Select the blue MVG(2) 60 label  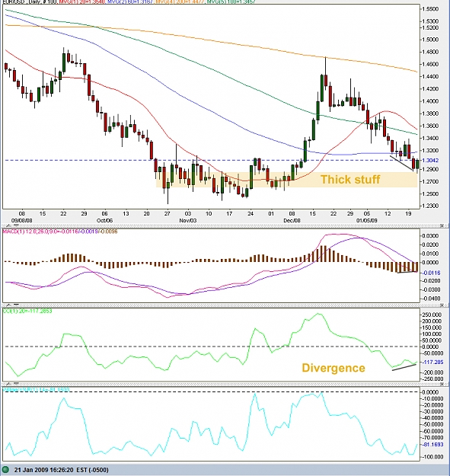click(x=130, y=2)
